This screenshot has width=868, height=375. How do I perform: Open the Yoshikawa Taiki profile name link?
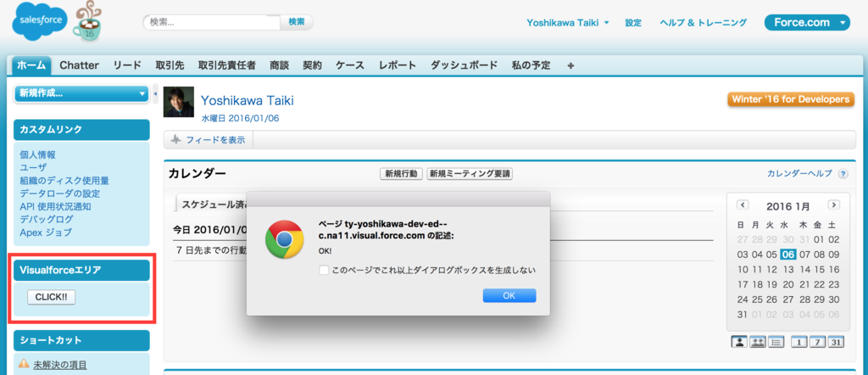[247, 100]
